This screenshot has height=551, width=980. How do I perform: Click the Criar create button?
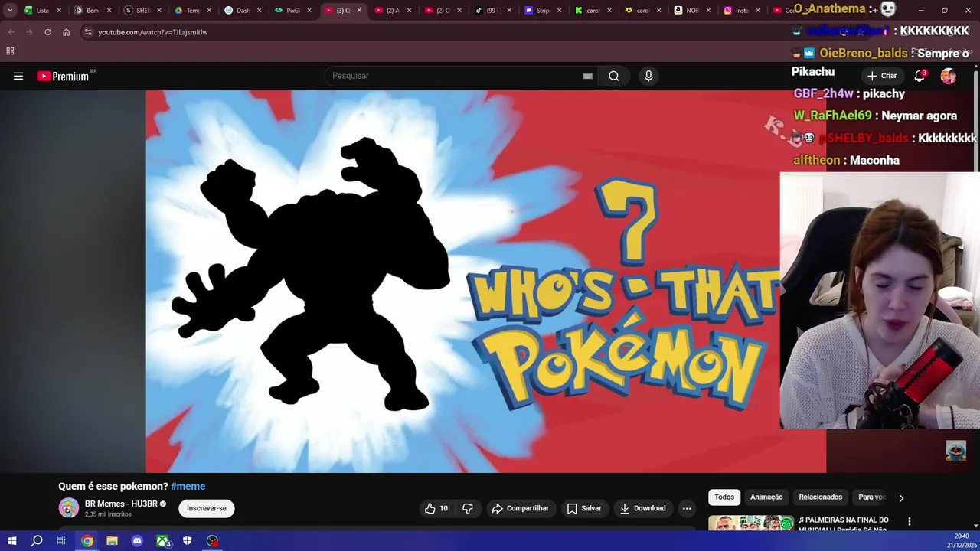[x=882, y=76]
